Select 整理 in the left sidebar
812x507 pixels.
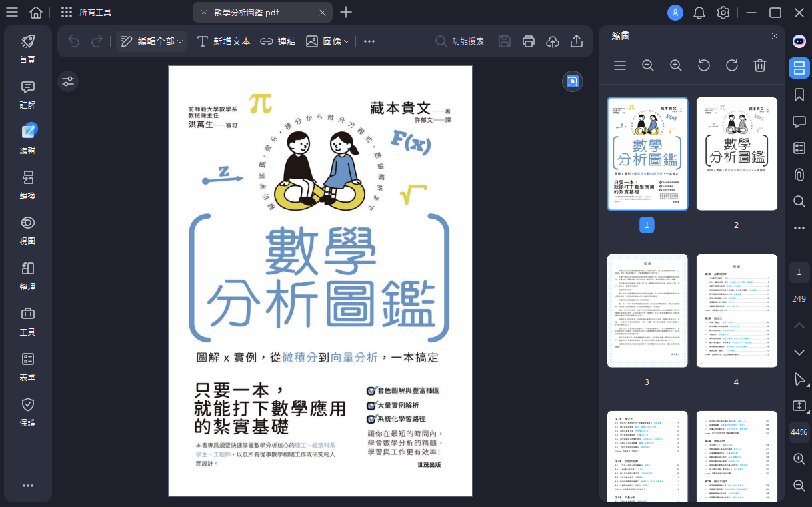28,276
